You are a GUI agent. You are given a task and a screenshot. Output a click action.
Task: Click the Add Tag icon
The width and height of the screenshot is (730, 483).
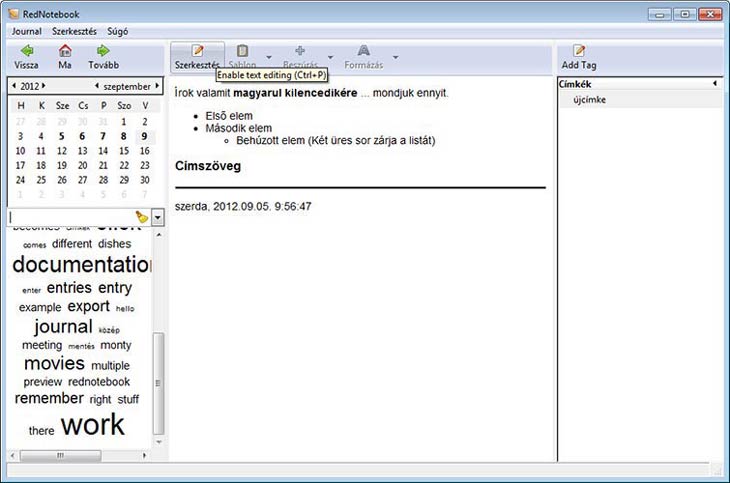tap(579, 51)
